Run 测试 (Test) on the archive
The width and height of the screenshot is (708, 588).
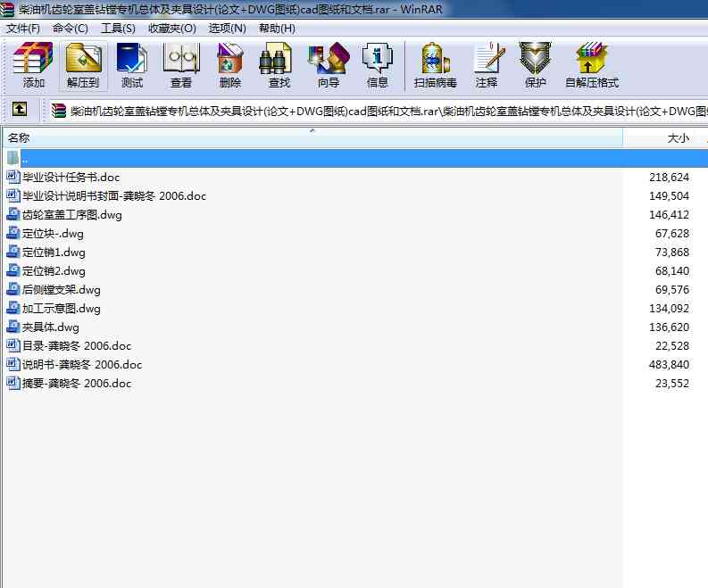click(x=132, y=66)
